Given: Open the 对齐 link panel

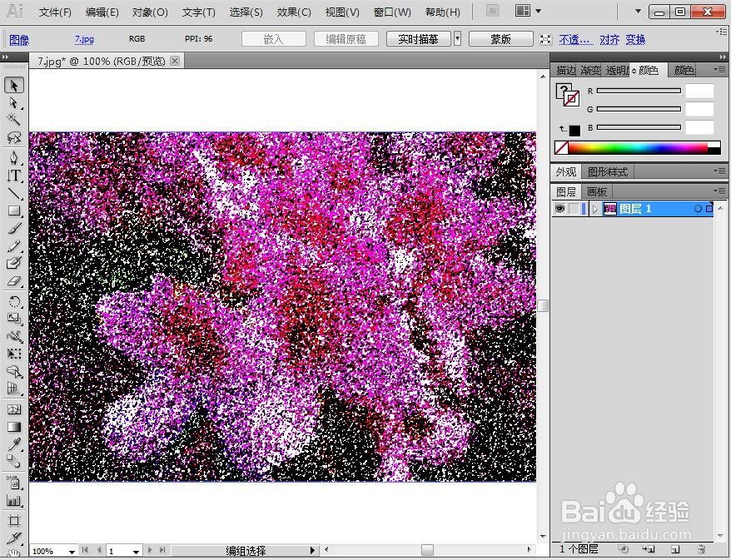Looking at the screenshot, I should click(609, 40).
